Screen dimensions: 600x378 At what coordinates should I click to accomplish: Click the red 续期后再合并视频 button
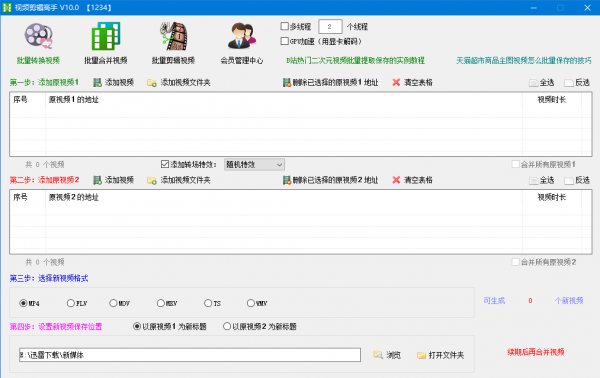(x=536, y=352)
